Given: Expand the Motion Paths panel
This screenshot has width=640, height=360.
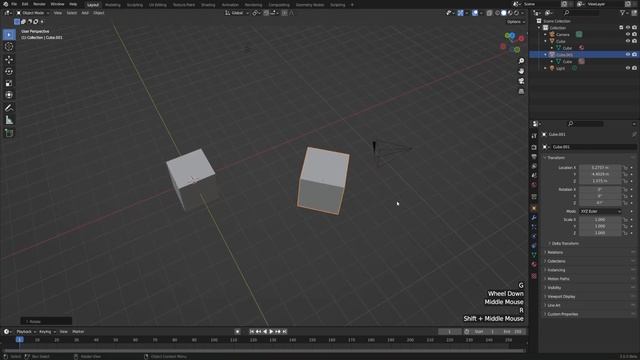Looking at the screenshot, I should [558, 279].
